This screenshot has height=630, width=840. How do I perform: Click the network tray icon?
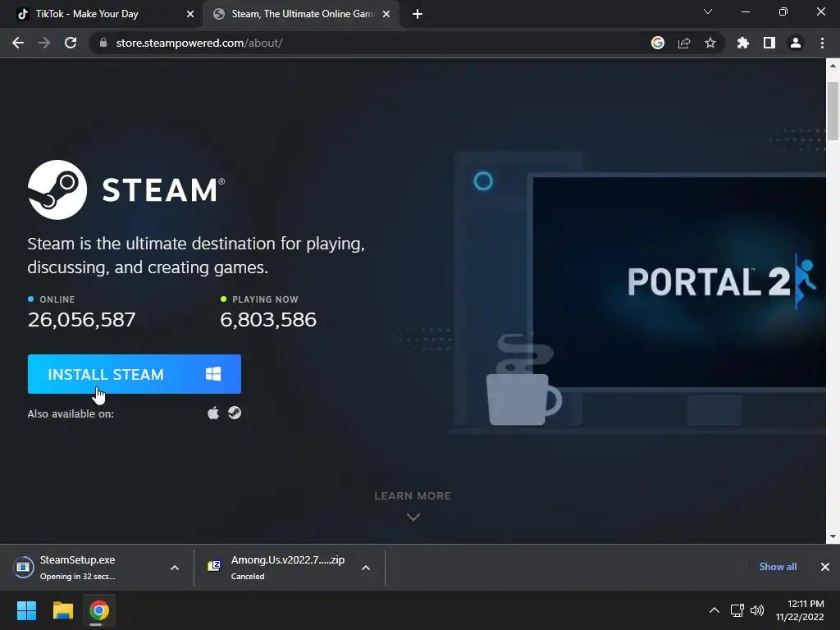click(737, 610)
